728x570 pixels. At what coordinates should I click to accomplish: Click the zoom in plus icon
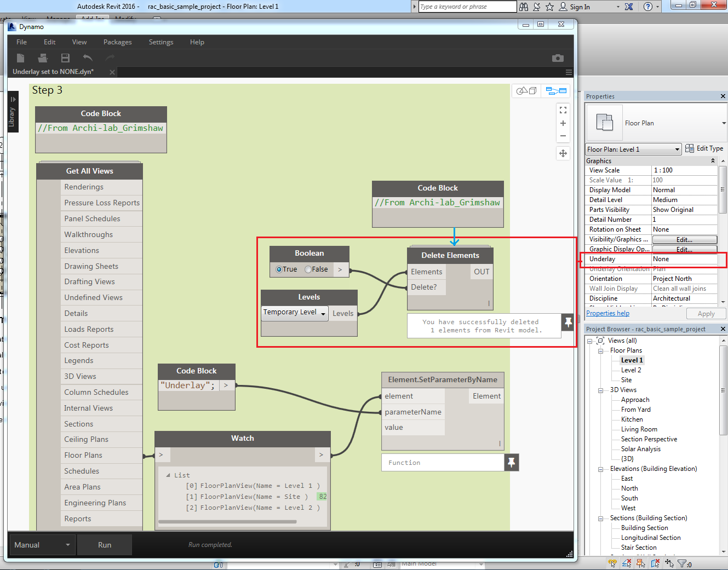tap(563, 123)
